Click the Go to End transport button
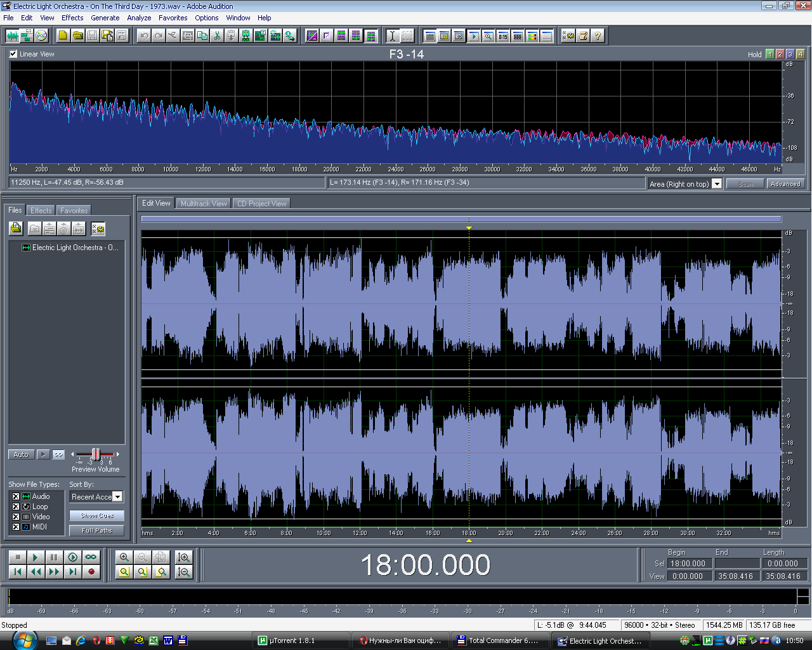The height and width of the screenshot is (650, 812). pyautogui.click(x=73, y=572)
